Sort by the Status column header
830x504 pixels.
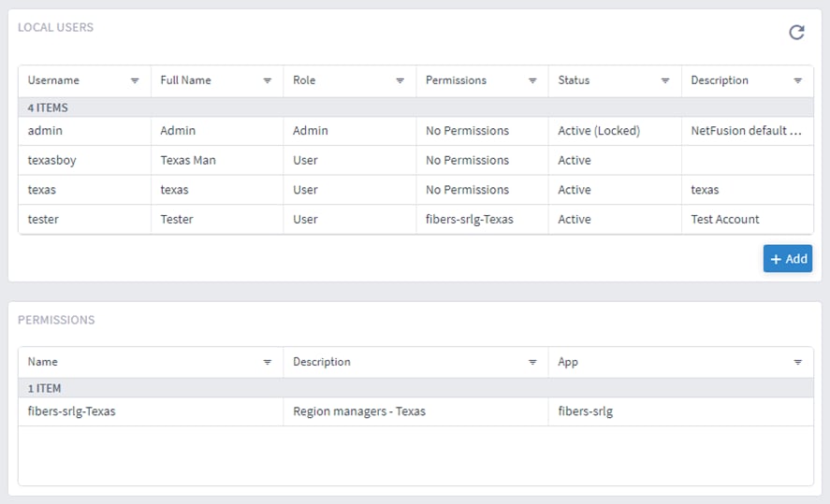[574, 80]
